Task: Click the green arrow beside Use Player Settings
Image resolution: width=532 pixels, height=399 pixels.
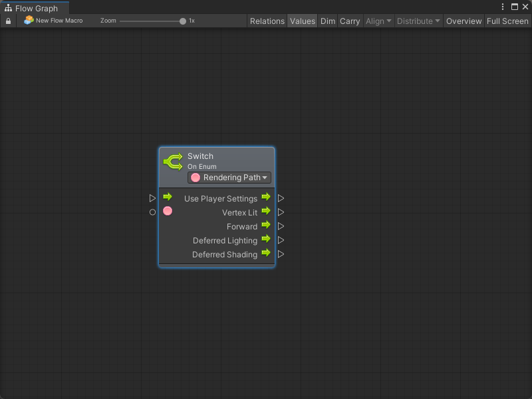Action: 266,197
